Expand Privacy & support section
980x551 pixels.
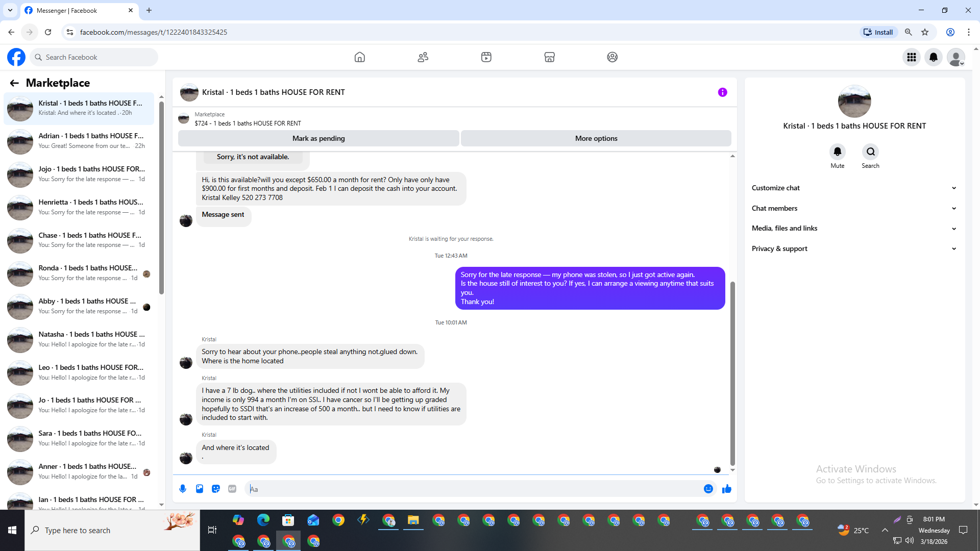point(853,248)
